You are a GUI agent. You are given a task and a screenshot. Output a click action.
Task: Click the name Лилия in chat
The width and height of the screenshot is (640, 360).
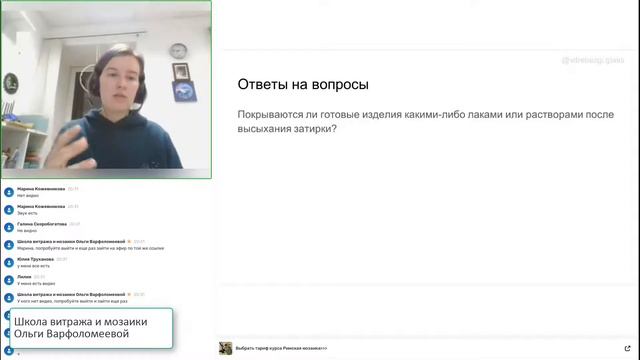24,277
